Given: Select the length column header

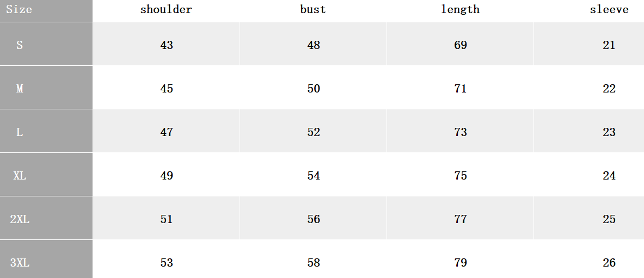Looking at the screenshot, I should click(460, 9).
